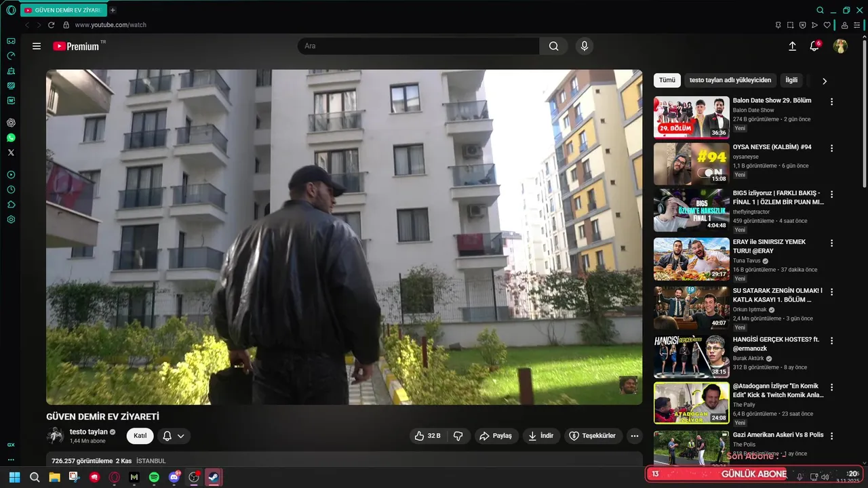Click in the Ara search field

418,46
